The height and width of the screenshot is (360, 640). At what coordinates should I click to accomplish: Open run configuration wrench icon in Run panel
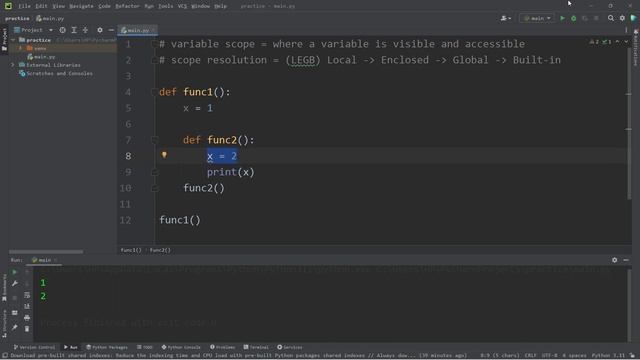(15, 283)
